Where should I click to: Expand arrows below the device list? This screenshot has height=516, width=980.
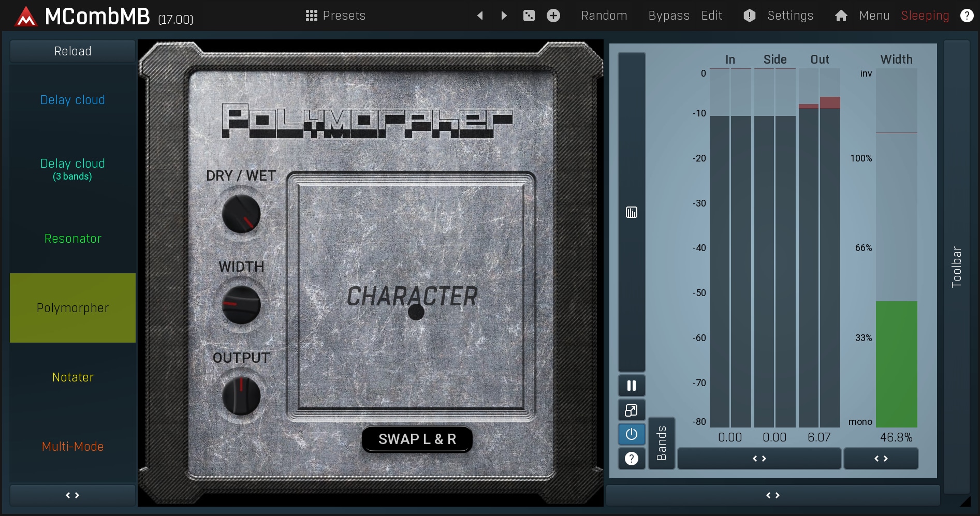tap(72, 495)
